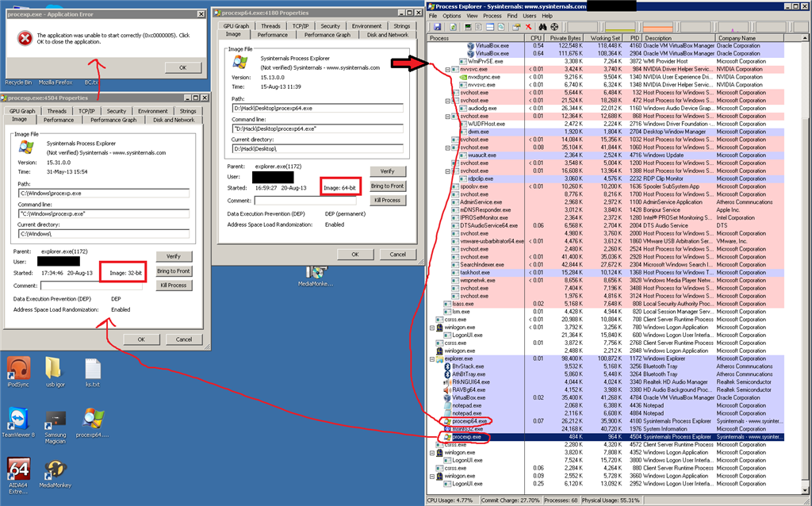Open the Users menu
The image size is (812, 506).
(529, 16)
